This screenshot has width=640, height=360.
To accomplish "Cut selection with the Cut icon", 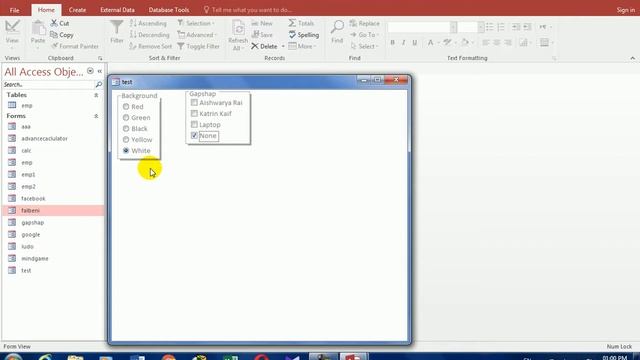I will click(54, 23).
